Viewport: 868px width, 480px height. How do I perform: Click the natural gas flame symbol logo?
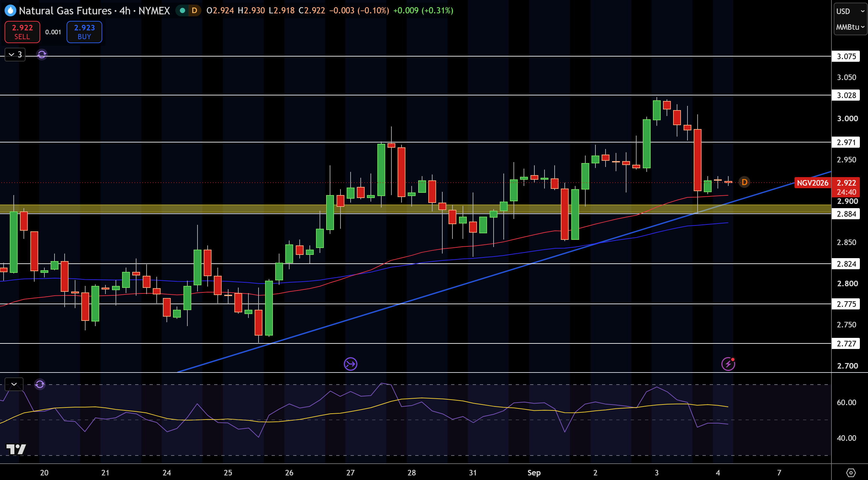click(x=10, y=10)
